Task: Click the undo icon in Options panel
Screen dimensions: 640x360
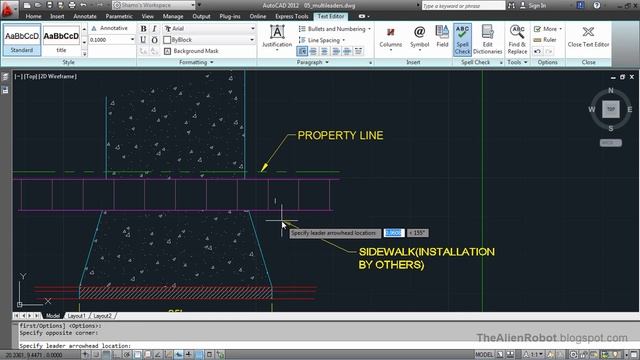Action: coord(538,51)
